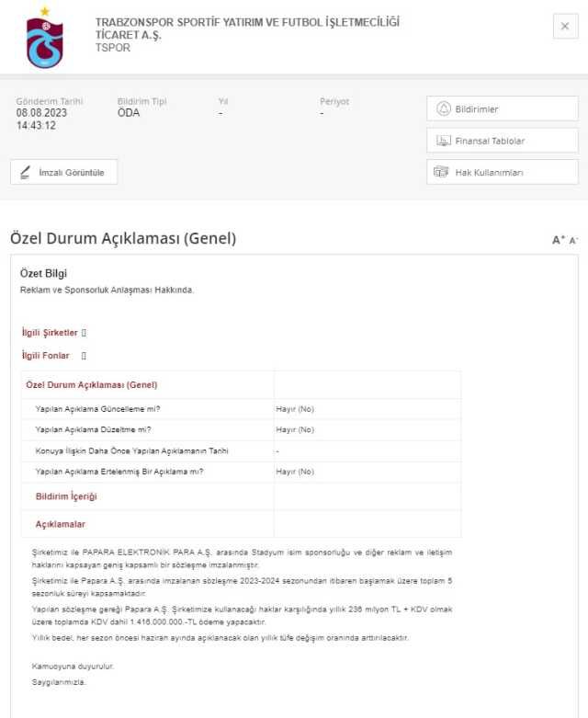Open the Bildirimler button
The height and width of the screenshot is (718, 588).
coord(502,108)
